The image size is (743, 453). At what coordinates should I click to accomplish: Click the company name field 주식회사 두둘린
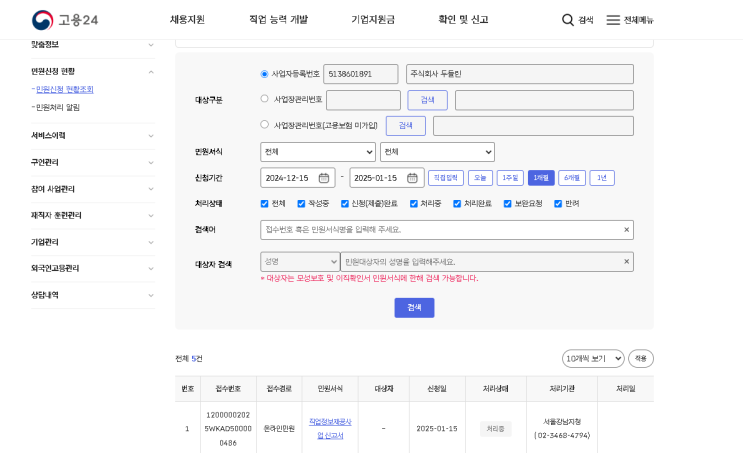(x=520, y=74)
